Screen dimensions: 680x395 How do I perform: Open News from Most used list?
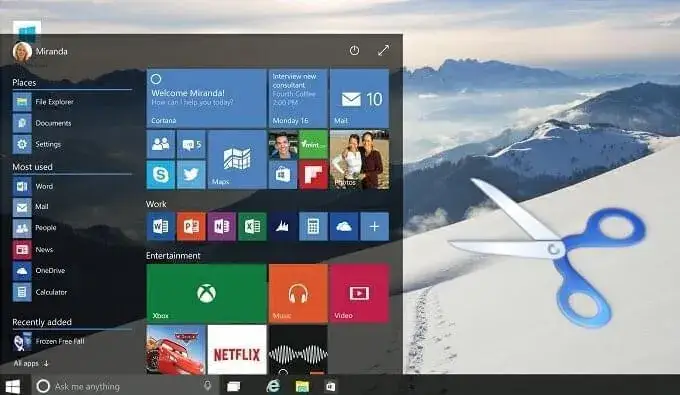33,249
